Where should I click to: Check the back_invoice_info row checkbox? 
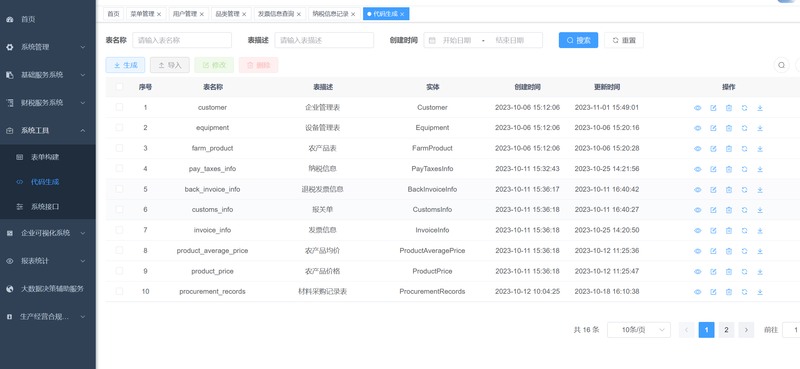pyautogui.click(x=119, y=189)
